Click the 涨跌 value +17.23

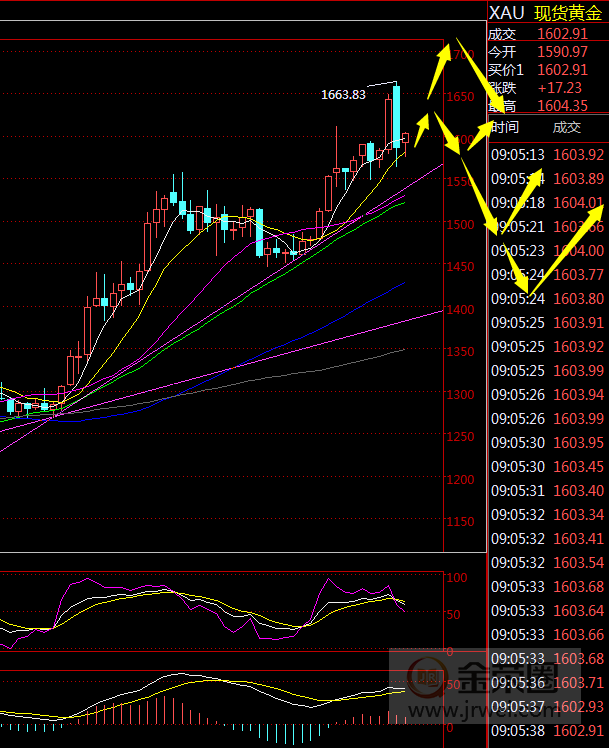(559, 87)
